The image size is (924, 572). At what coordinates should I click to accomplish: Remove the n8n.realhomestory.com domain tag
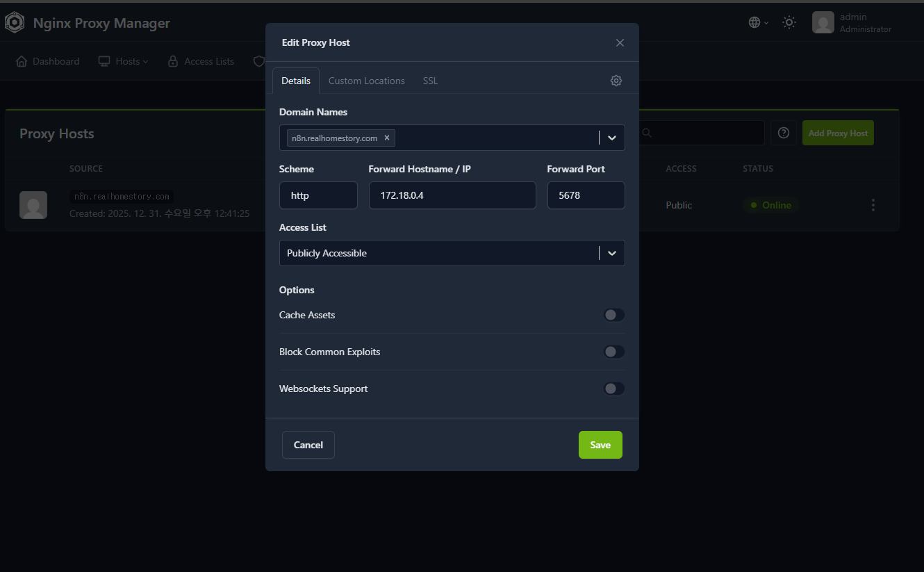pyautogui.click(x=387, y=138)
